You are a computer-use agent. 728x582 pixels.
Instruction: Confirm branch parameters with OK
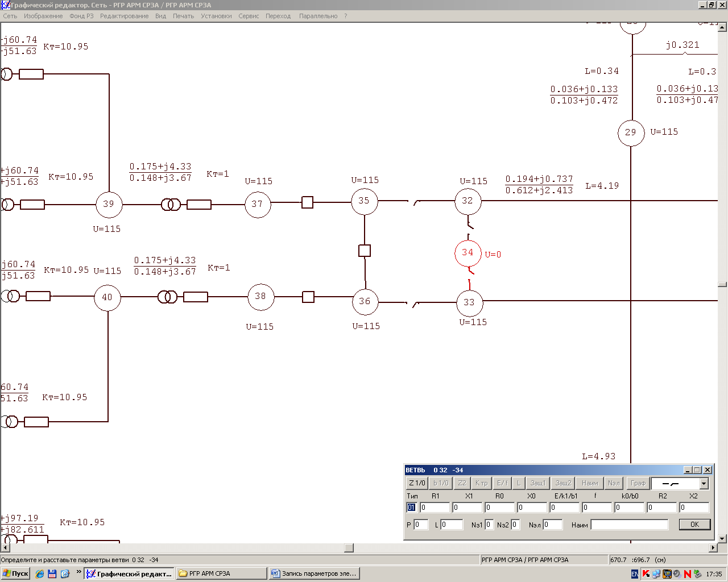point(694,525)
